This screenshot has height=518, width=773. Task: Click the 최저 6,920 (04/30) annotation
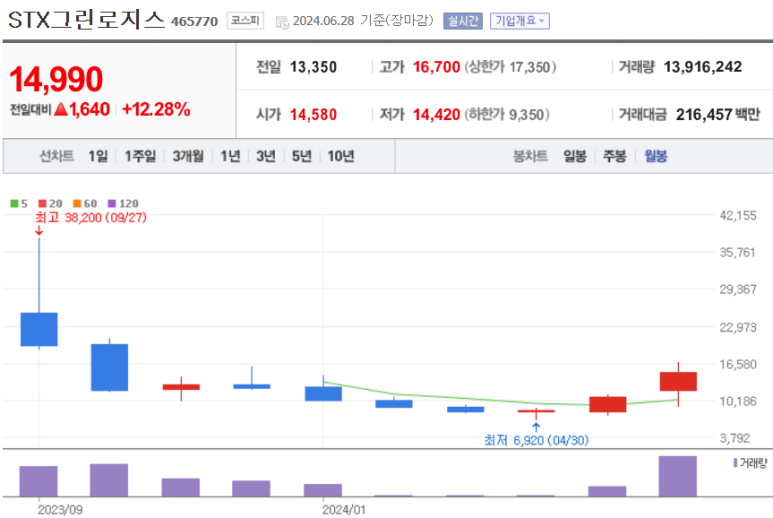click(x=536, y=440)
